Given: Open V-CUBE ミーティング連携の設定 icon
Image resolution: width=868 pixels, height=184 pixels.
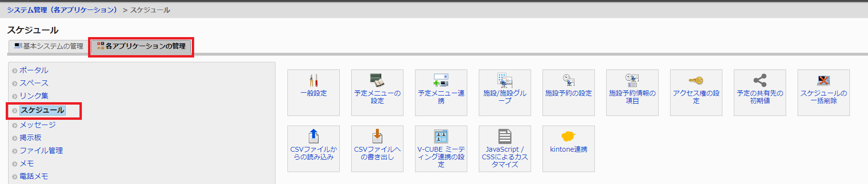Looking at the screenshot, I should tap(441, 136).
